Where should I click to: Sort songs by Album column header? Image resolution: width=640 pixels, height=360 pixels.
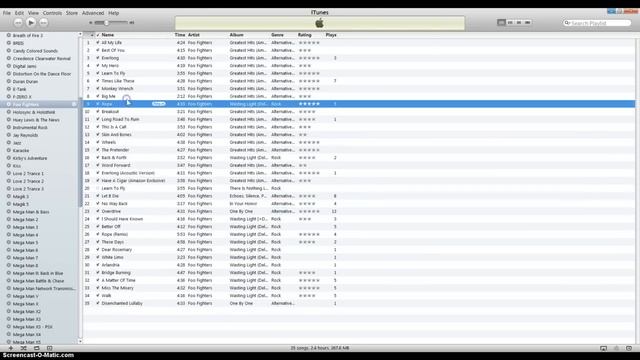tap(236, 35)
